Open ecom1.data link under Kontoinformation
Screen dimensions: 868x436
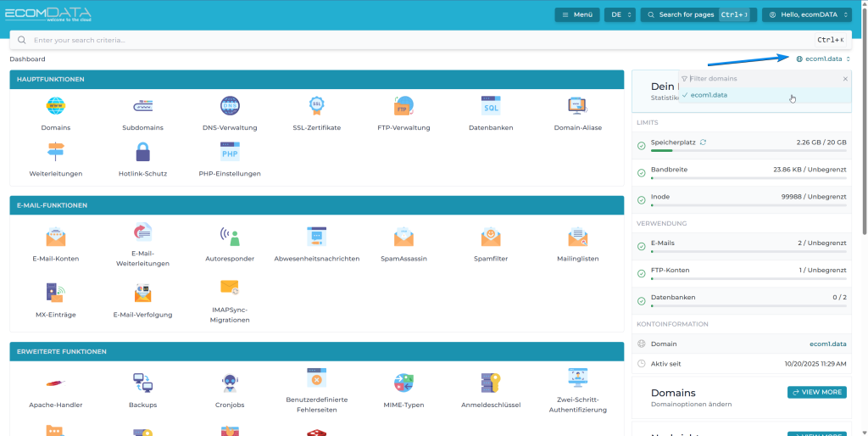click(827, 344)
